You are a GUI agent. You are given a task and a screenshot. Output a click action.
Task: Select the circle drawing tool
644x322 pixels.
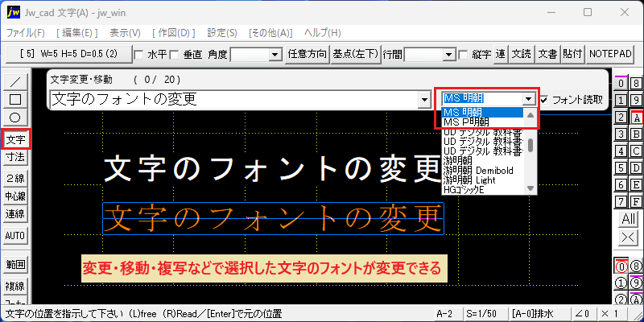15,118
